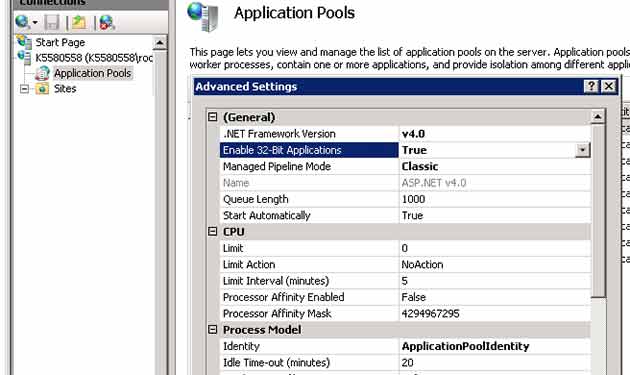Viewport: 630px width, 375px height.
Task: Close the Advanced Settings dialog
Action: click(609, 86)
